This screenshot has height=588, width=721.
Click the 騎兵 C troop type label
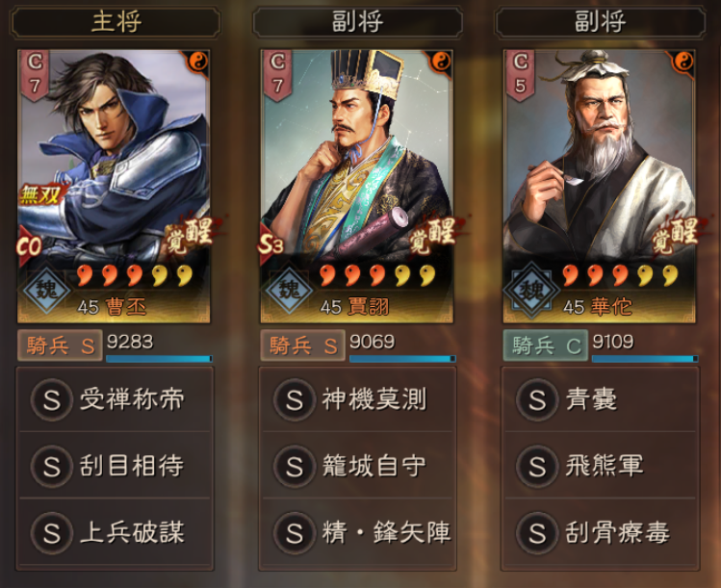pos(546,345)
